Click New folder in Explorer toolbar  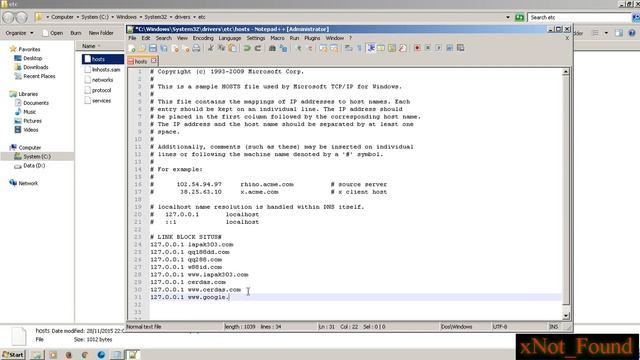[x=101, y=33]
